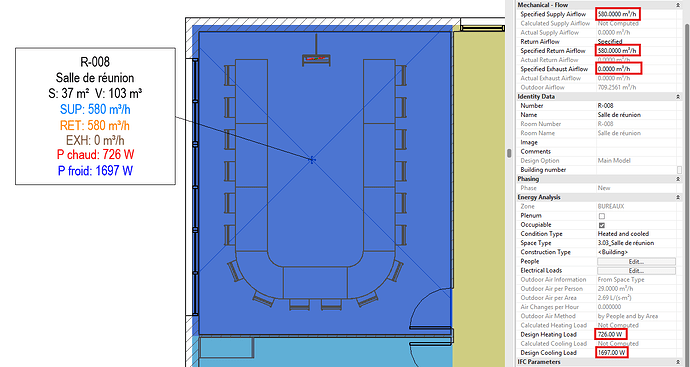Click Air Changes per Hour value 0.000000
Viewport: 690px width, 367px height.
[609, 307]
